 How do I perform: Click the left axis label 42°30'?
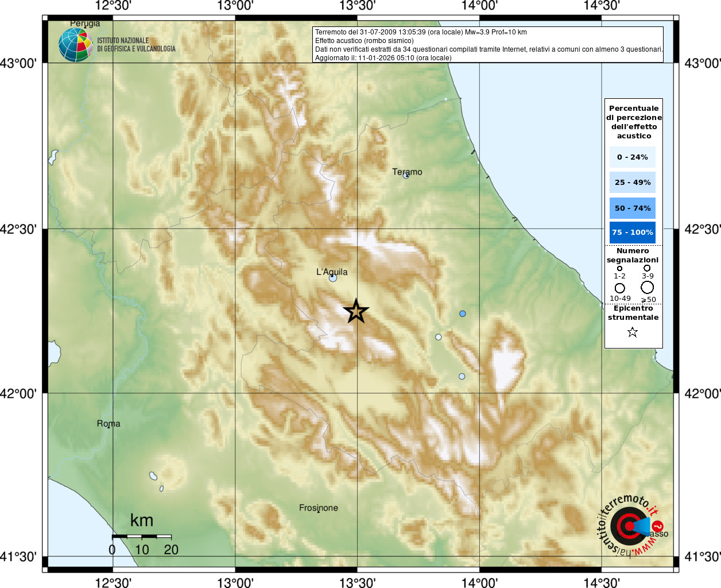(18, 229)
